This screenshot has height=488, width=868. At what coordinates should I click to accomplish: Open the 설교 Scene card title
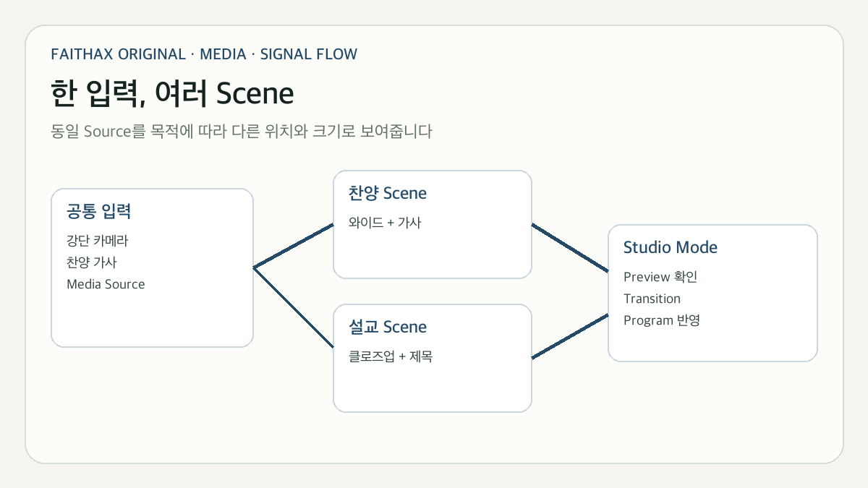[x=388, y=328]
